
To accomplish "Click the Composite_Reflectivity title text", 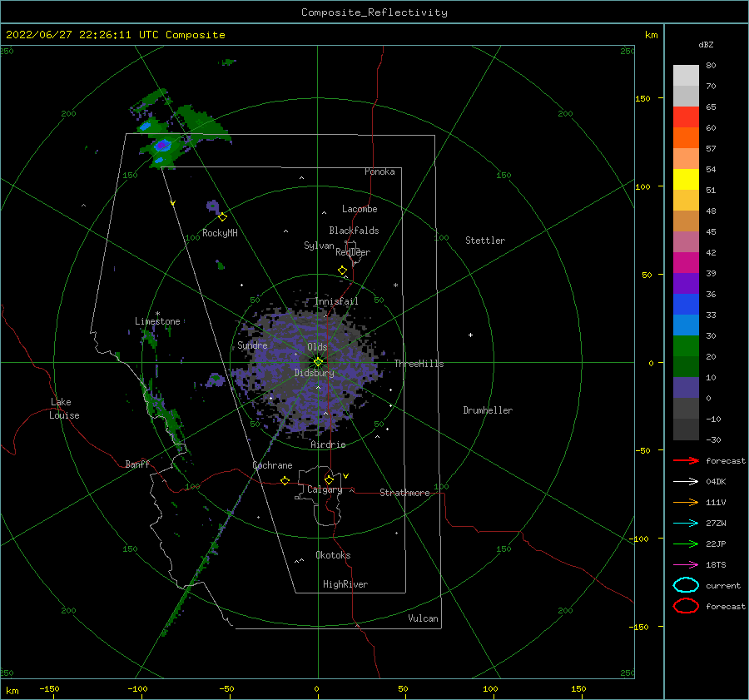I will tap(374, 12).
